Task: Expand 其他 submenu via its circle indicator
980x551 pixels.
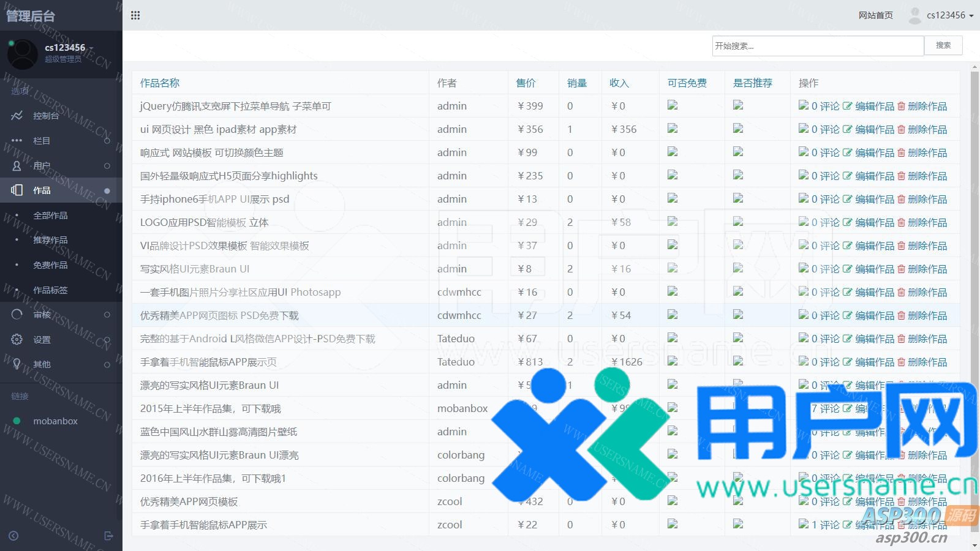Action: [x=107, y=364]
